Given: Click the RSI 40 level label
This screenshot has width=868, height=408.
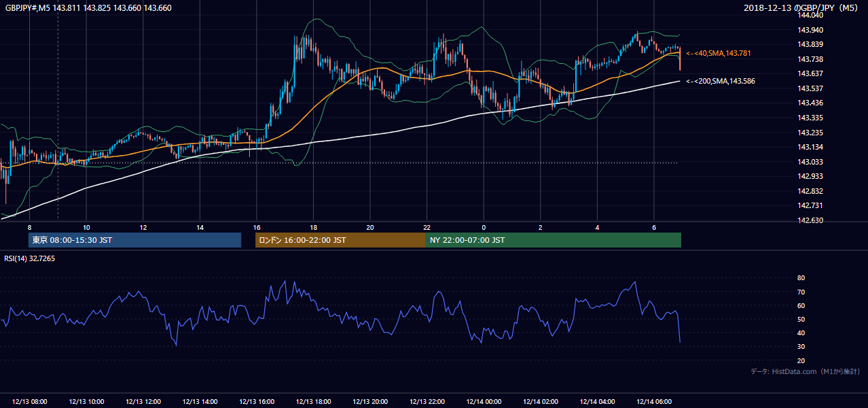Looking at the screenshot, I should click(801, 333).
